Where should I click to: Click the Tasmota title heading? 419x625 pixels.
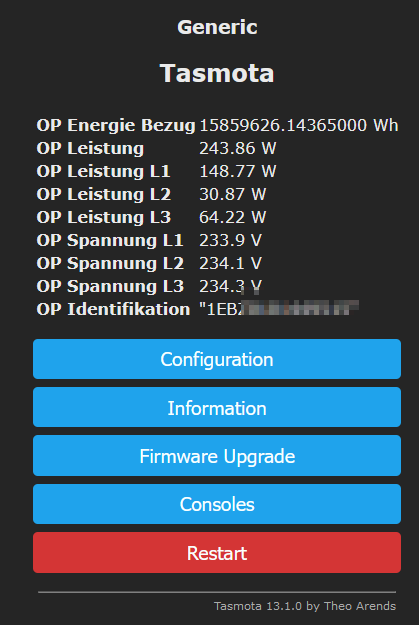[x=217, y=73]
